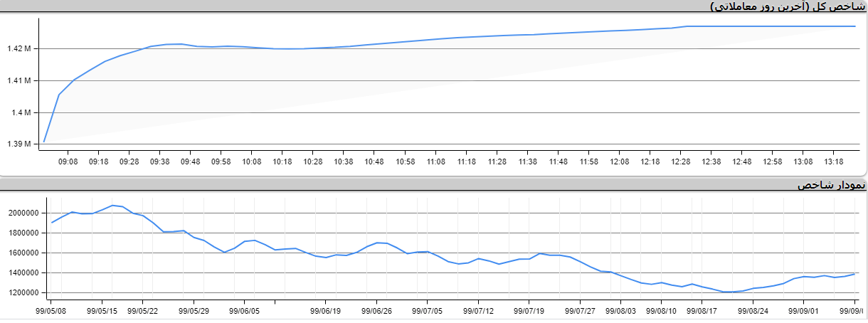The width and height of the screenshot is (868, 323).
Task: Select the 10:18 tick on the intraday time axis
Action: (282, 162)
